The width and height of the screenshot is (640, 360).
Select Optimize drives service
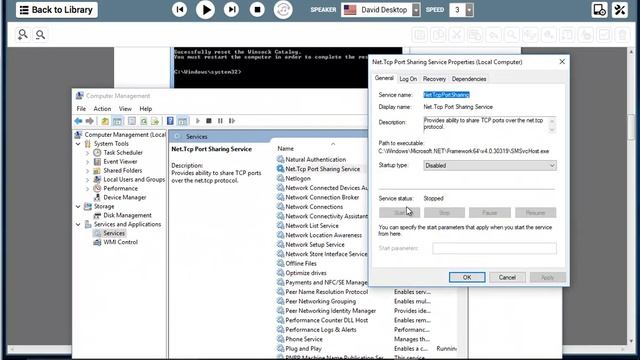(x=306, y=273)
